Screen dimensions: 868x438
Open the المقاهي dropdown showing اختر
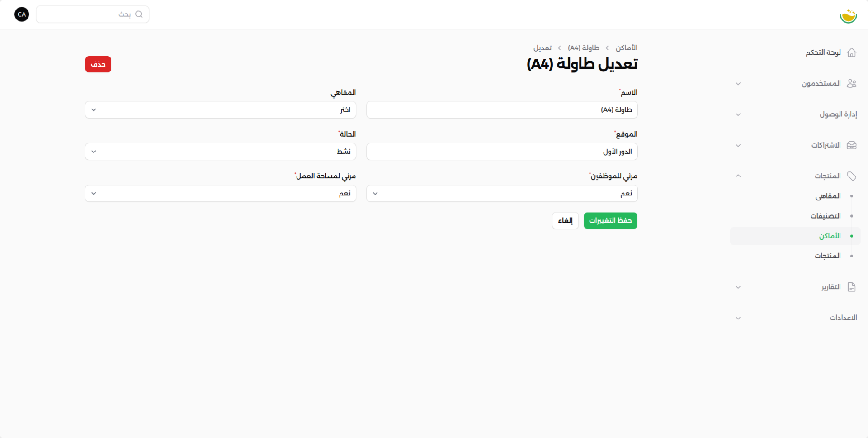tap(221, 110)
